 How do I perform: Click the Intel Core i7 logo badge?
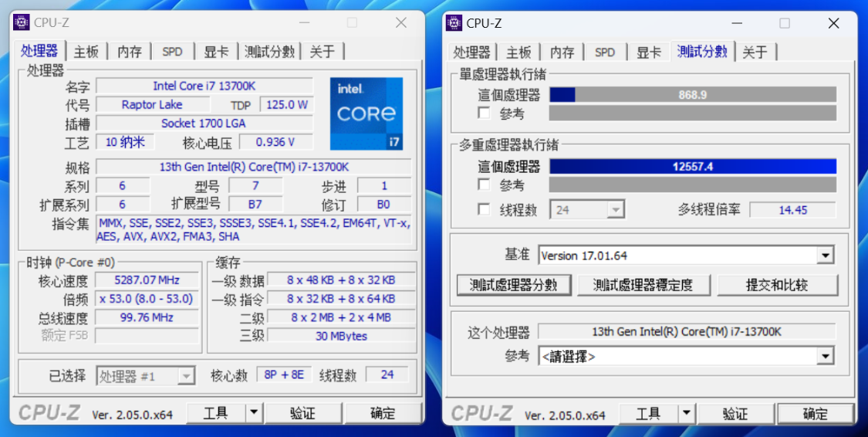pos(366,114)
